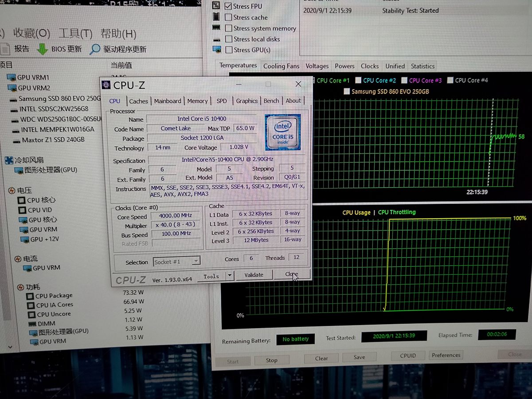Switch to the Clocks tab in the stability test
The width and height of the screenshot is (532, 399).
tap(370, 66)
